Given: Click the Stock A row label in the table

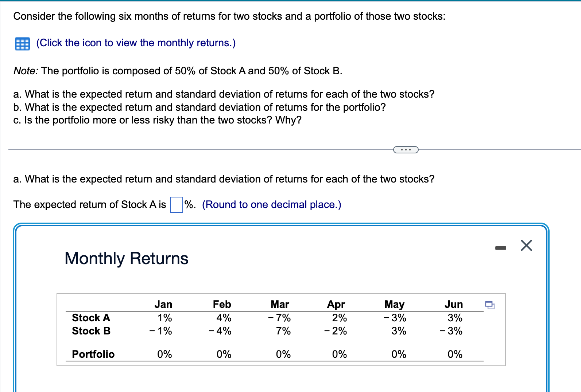Looking at the screenshot, I should (90, 318).
